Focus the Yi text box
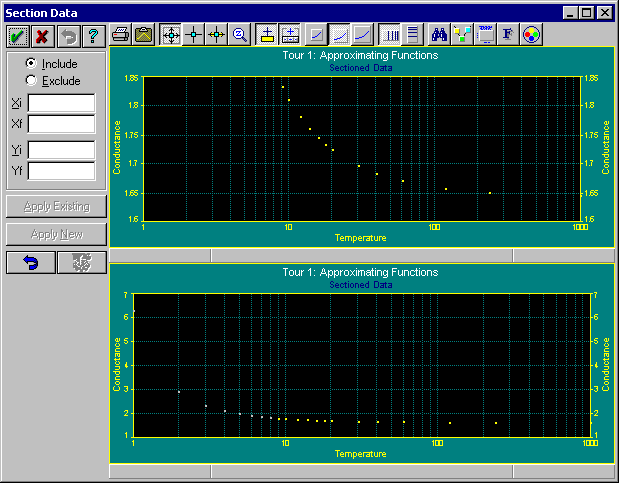 (x=61, y=150)
